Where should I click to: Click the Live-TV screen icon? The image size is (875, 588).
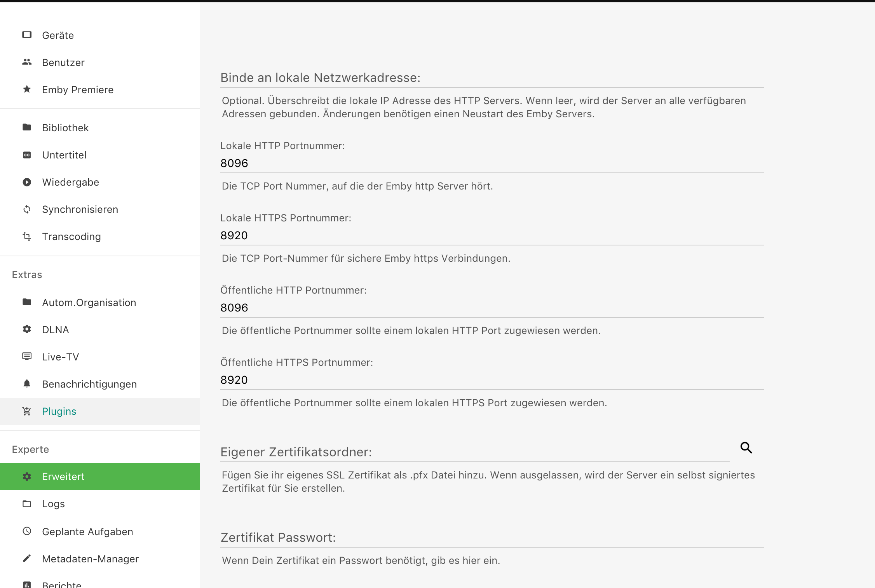27,357
